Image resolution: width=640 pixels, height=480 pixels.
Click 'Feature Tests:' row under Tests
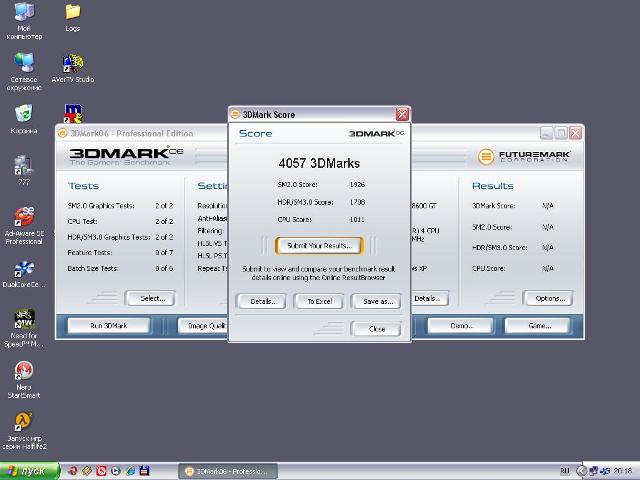click(x=120, y=253)
